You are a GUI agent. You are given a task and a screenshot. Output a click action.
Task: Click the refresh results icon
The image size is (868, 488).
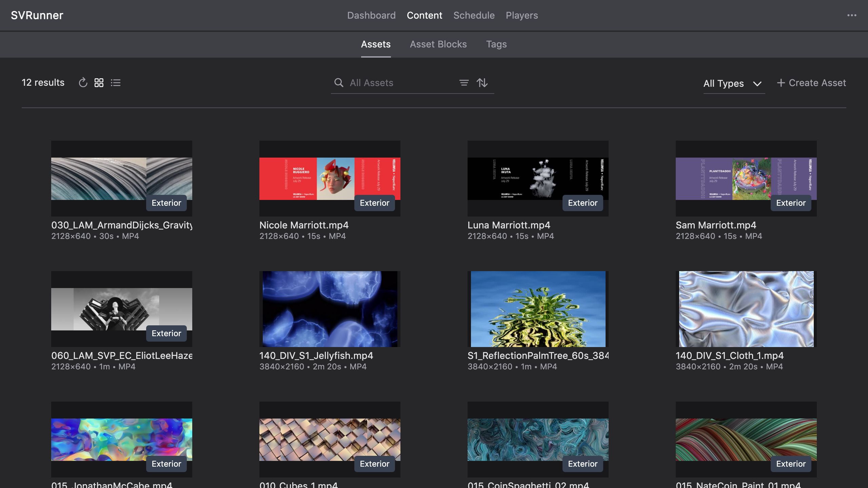[x=83, y=83]
